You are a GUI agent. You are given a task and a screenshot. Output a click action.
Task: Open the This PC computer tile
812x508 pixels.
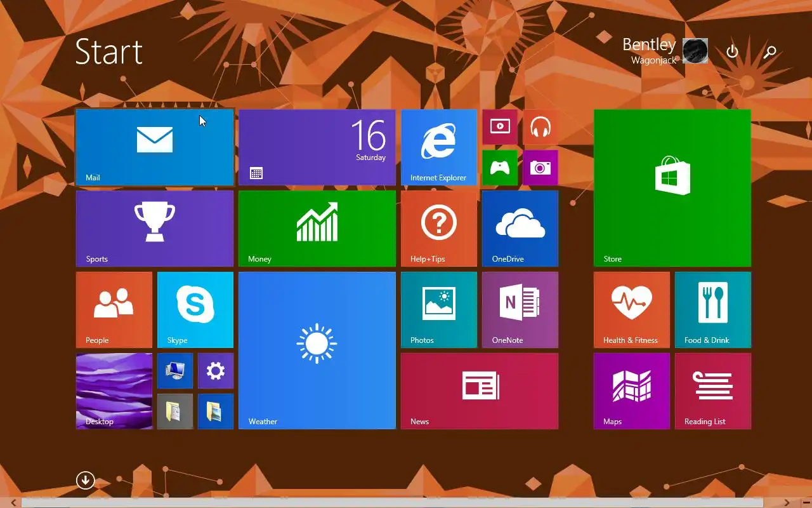[175, 371]
